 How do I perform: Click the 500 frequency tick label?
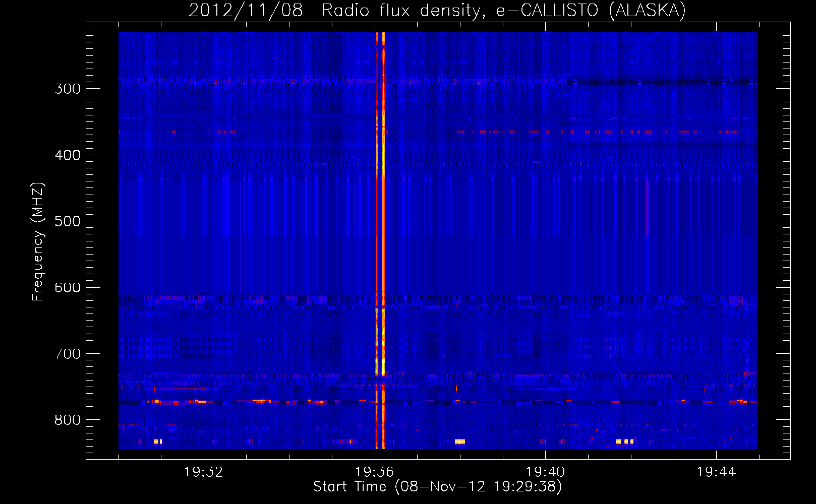[x=68, y=221]
